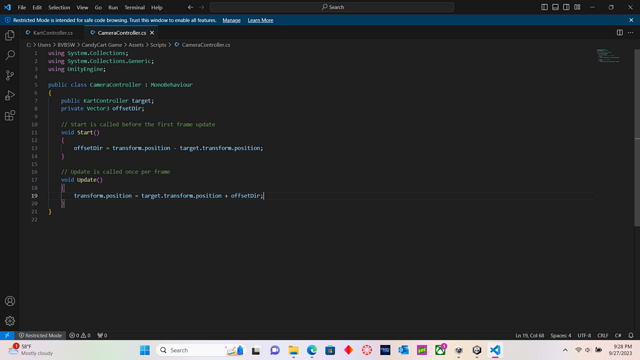Go forward with the right arrow

tap(202, 7)
